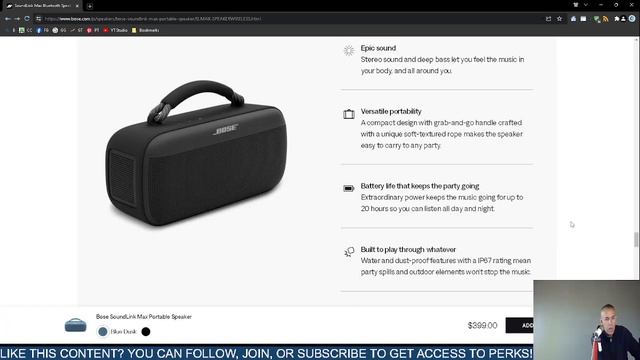Viewport: 640px width, 360px height.
Task: Click the Epic sound sunburst icon
Action: point(349,50)
